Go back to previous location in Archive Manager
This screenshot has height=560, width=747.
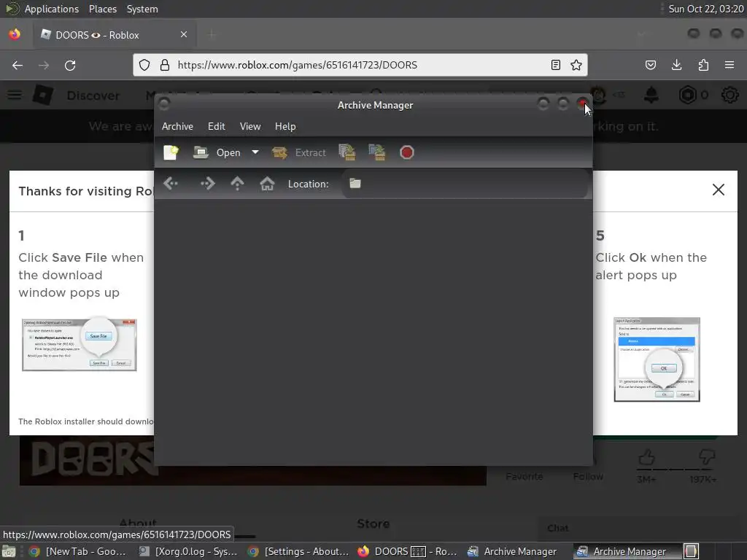[171, 183]
